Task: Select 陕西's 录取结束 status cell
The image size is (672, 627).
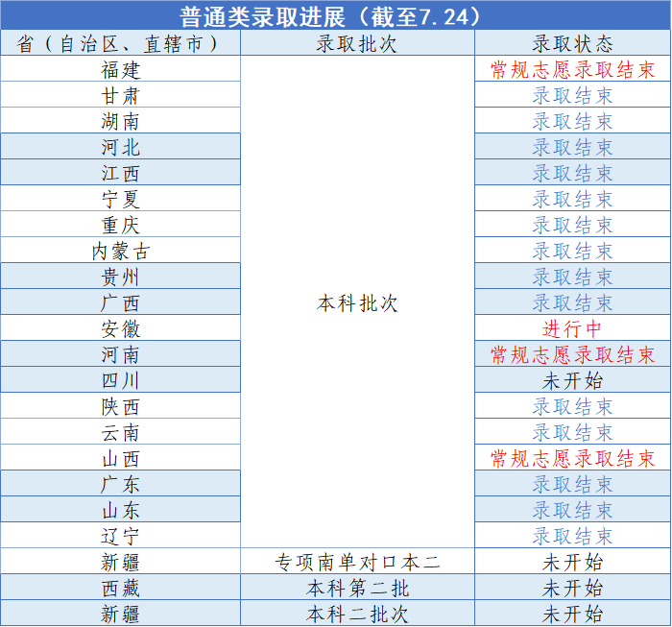Action: coord(572,406)
